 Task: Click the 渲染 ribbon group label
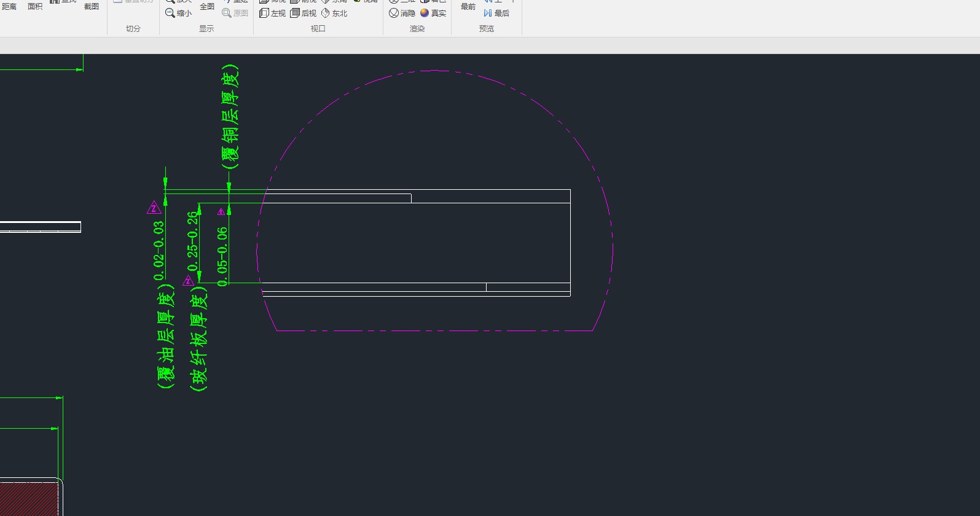tap(417, 29)
